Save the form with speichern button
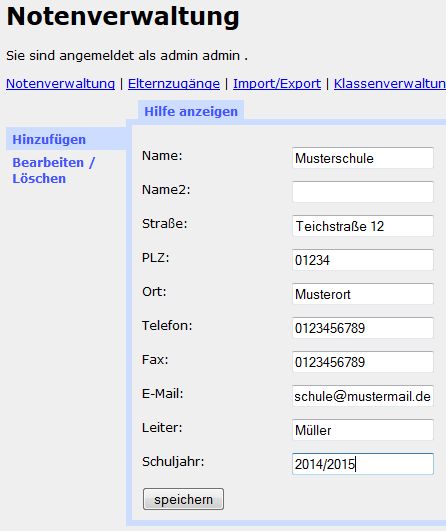Screen dimensions: 446x531 183,499
